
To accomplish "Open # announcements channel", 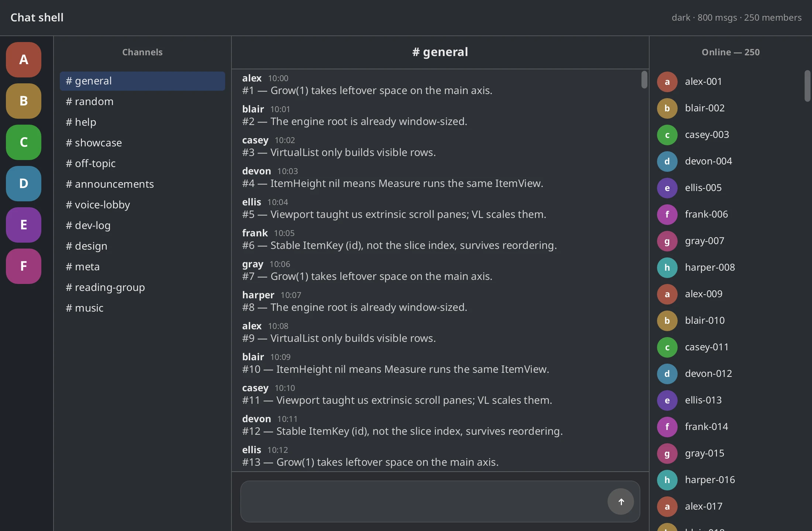I will pyautogui.click(x=142, y=184).
